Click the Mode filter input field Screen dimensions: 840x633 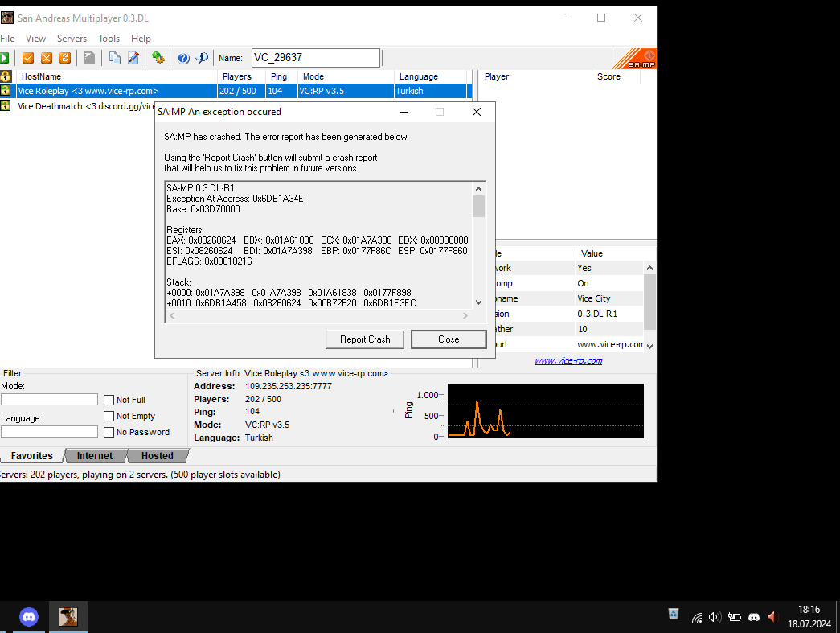coord(49,399)
